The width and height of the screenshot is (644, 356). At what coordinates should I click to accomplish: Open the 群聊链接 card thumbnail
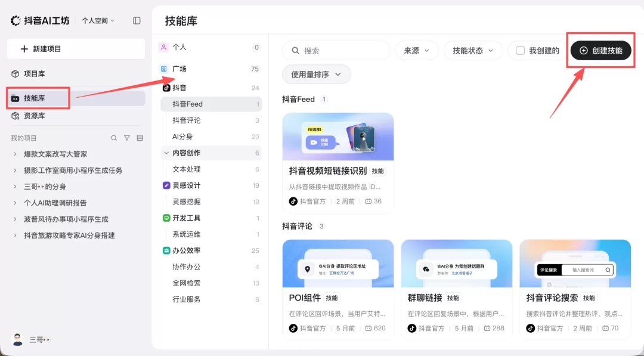[457, 264]
